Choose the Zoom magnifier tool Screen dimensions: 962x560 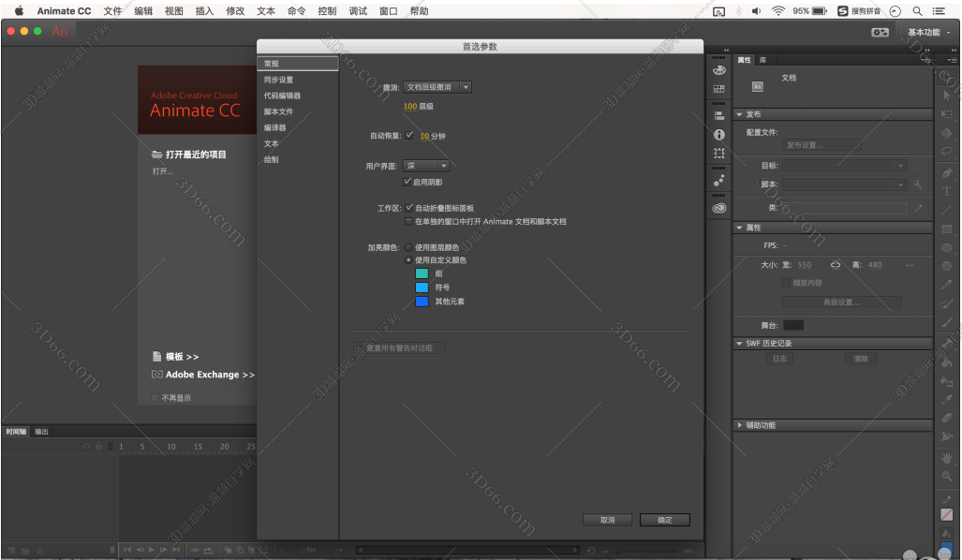947,476
